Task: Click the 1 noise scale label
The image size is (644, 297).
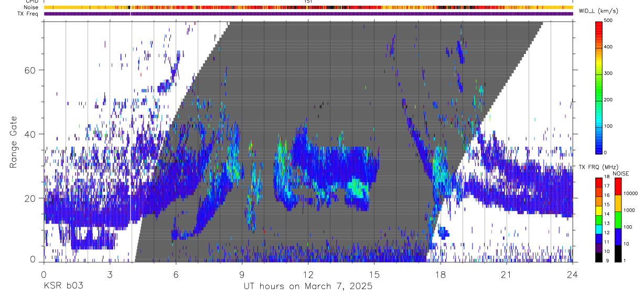Action: click(x=625, y=260)
